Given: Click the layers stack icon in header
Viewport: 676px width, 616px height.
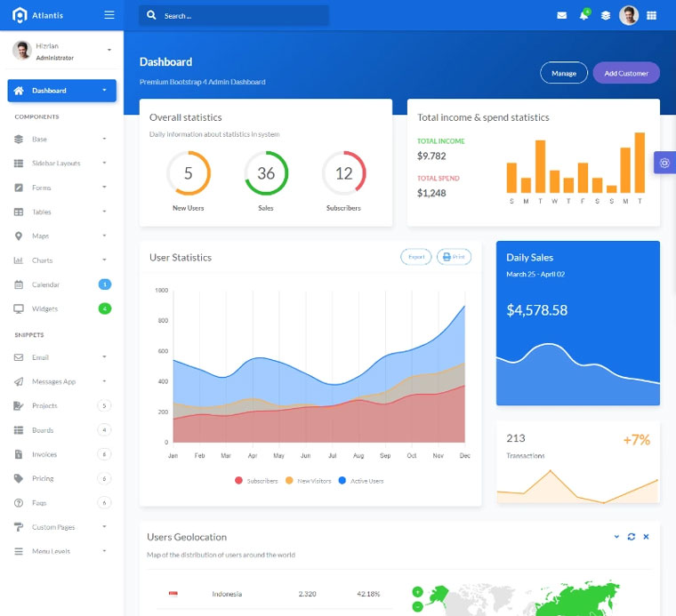Looking at the screenshot, I should (606, 15).
